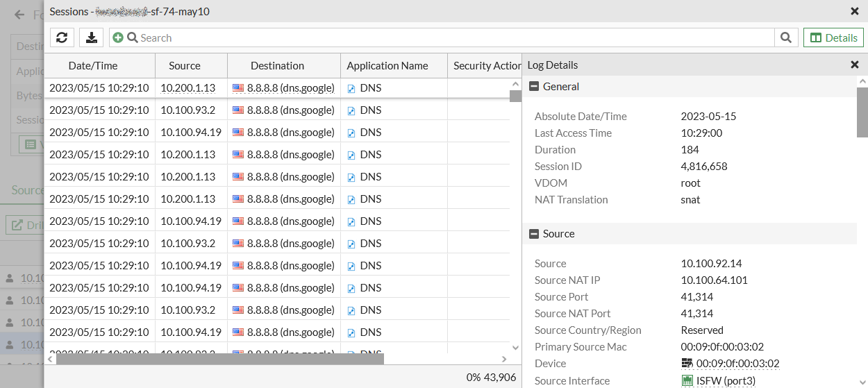Click the magnifier search button
This screenshot has height=388, width=868.
(x=785, y=37)
